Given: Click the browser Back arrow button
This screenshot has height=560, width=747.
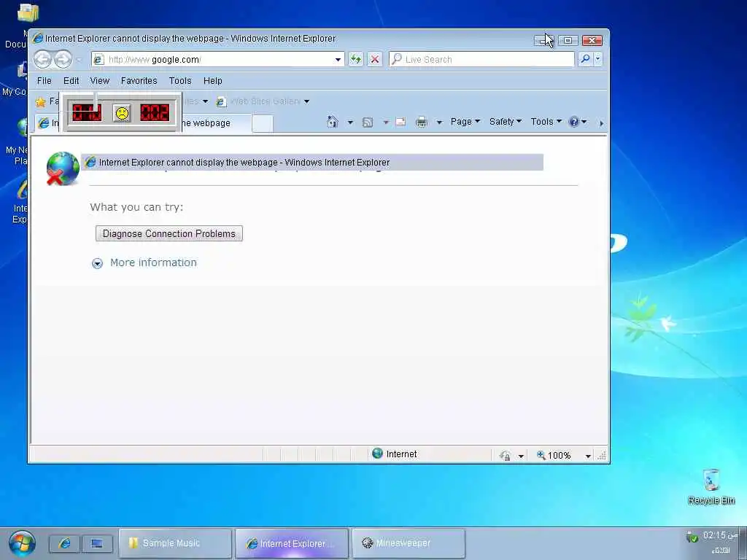Looking at the screenshot, I should (43, 60).
